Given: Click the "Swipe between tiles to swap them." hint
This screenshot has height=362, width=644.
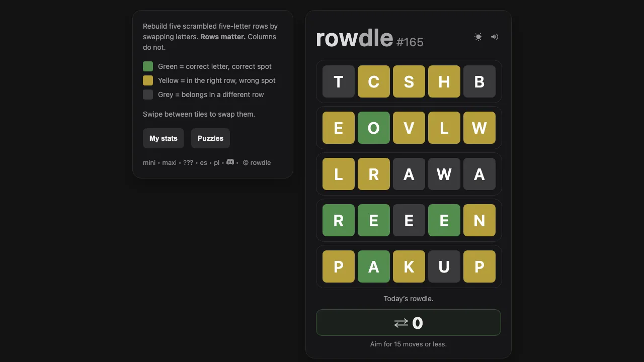Looking at the screenshot, I should pos(199,114).
